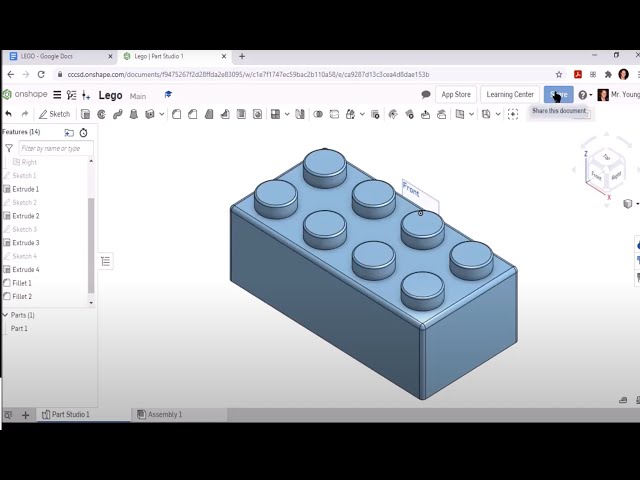Select the Fillet tool in toolbar
Image resolution: width=640 pixels, height=480 pixels.
coord(176,114)
